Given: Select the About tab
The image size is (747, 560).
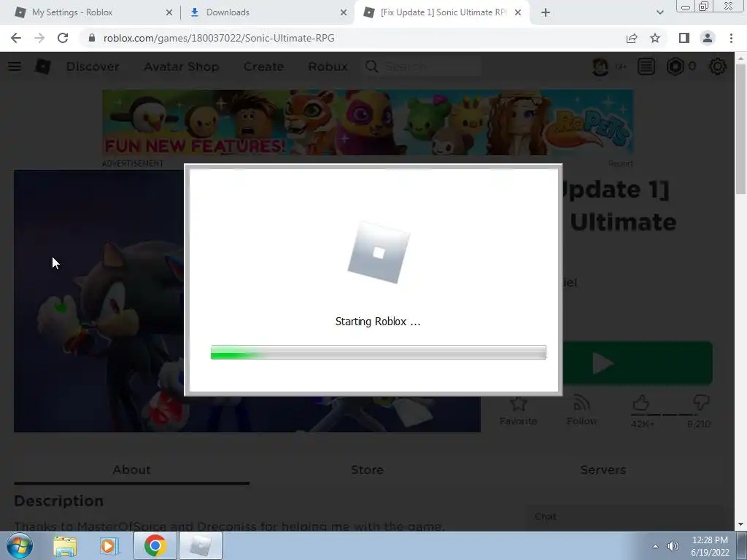Looking at the screenshot, I should click(x=132, y=470).
